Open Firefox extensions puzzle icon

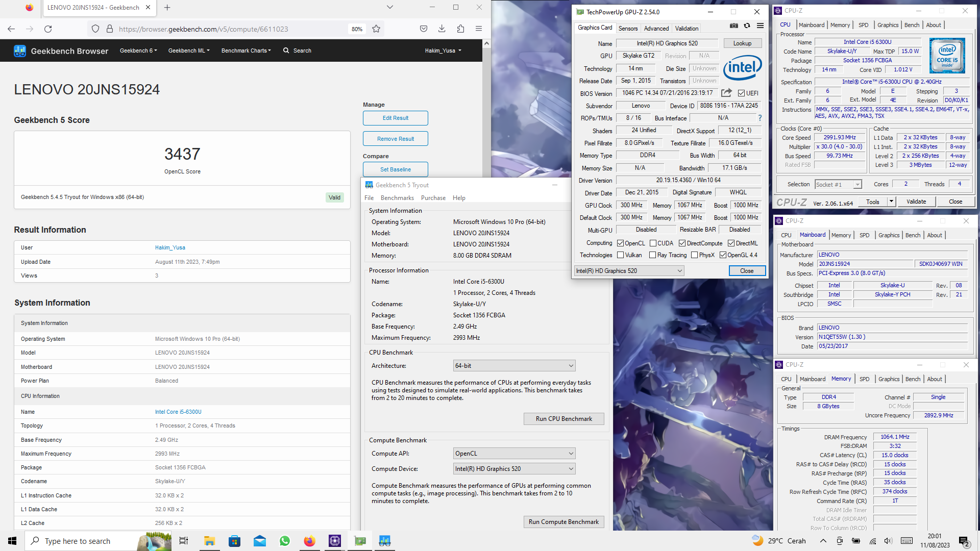460,29
